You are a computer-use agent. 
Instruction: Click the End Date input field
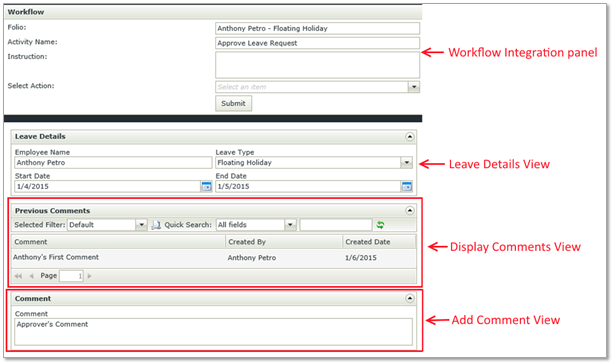[x=308, y=186]
